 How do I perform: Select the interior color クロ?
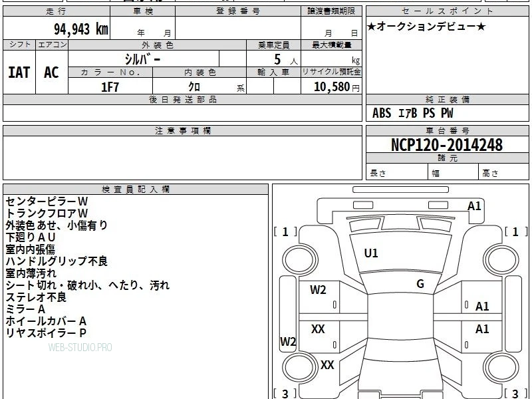click(194, 87)
